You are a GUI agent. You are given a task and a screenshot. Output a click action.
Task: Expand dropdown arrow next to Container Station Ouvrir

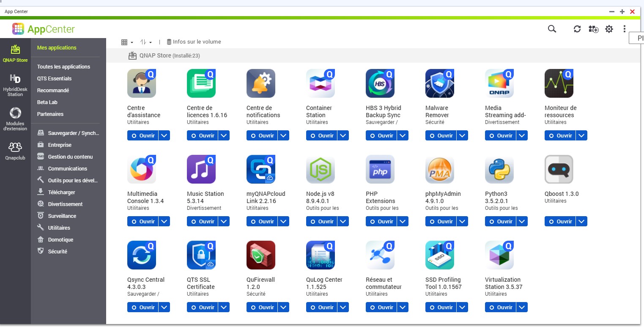343,135
